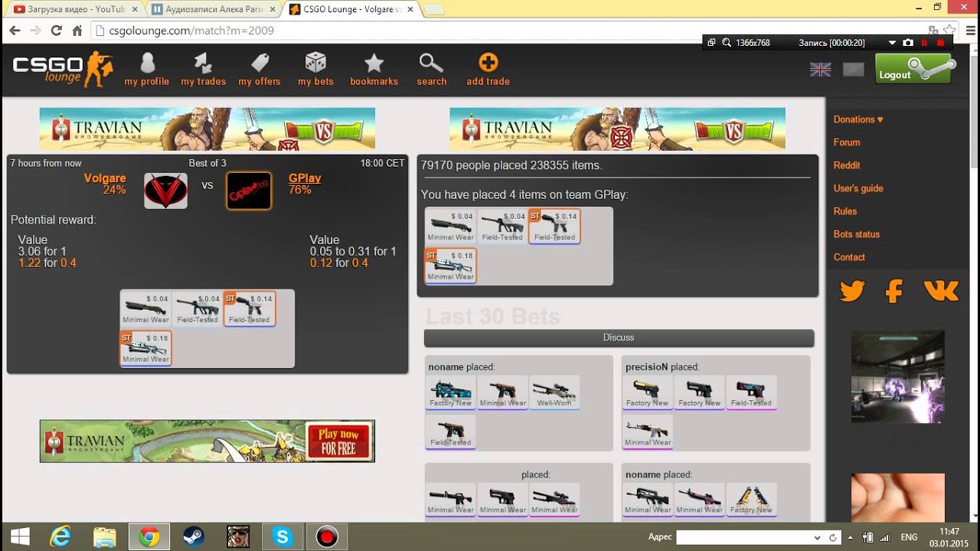Open the Twitter page icon

851,291
